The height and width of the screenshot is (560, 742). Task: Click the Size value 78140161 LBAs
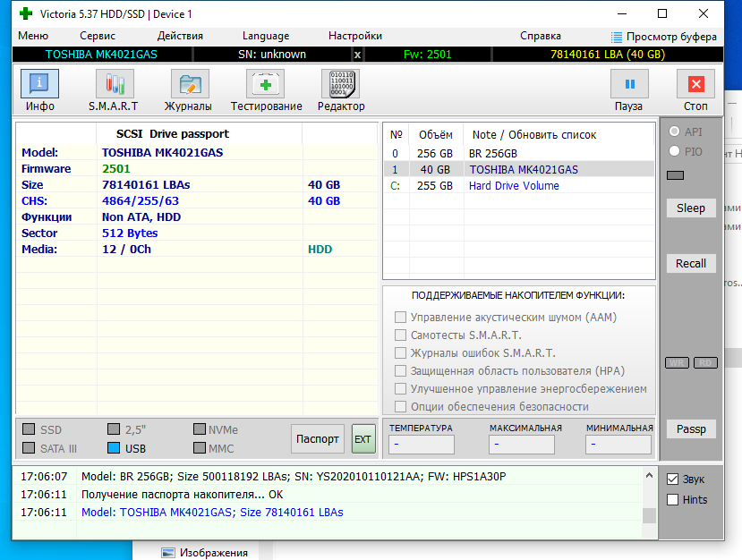pyautogui.click(x=146, y=185)
